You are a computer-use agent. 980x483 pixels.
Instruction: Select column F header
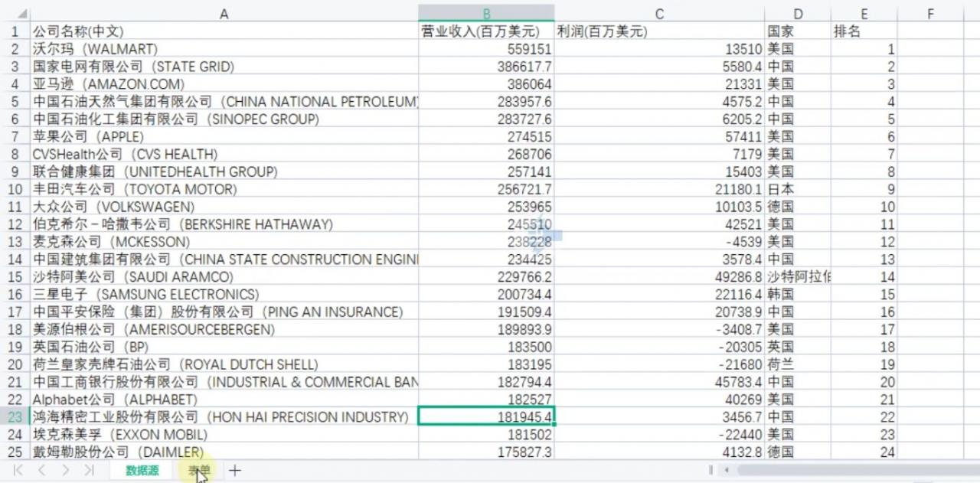[930, 14]
